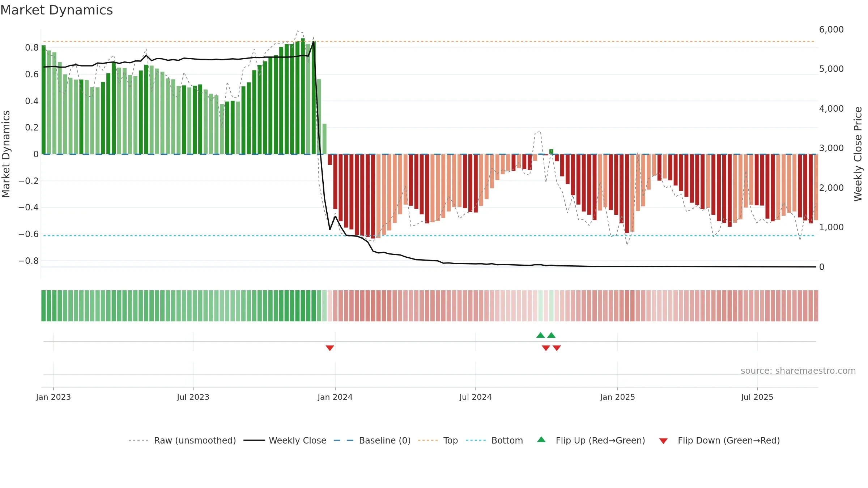This screenshot has height=488, width=868.
Task: Toggle the Baseline (0) legend entry
Action: (x=372, y=440)
